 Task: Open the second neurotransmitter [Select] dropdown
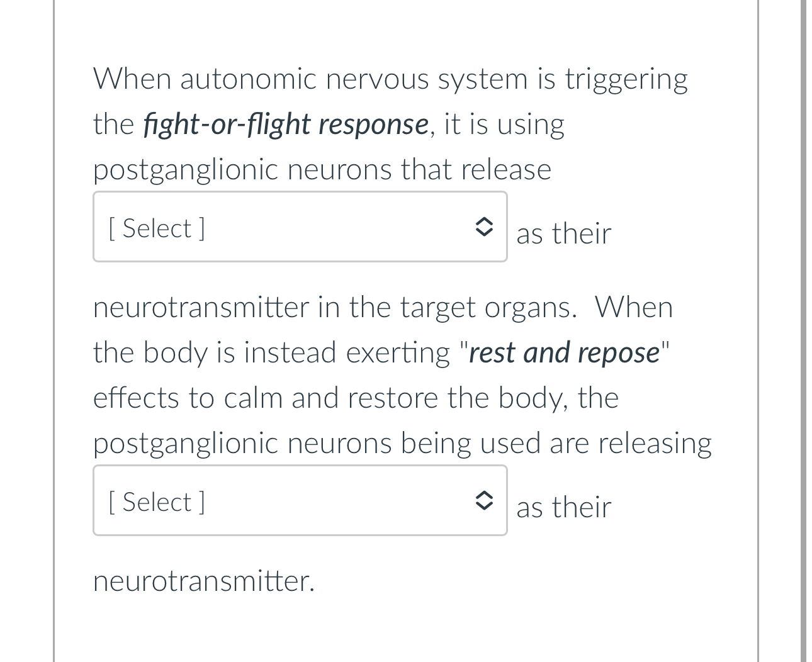(x=300, y=500)
